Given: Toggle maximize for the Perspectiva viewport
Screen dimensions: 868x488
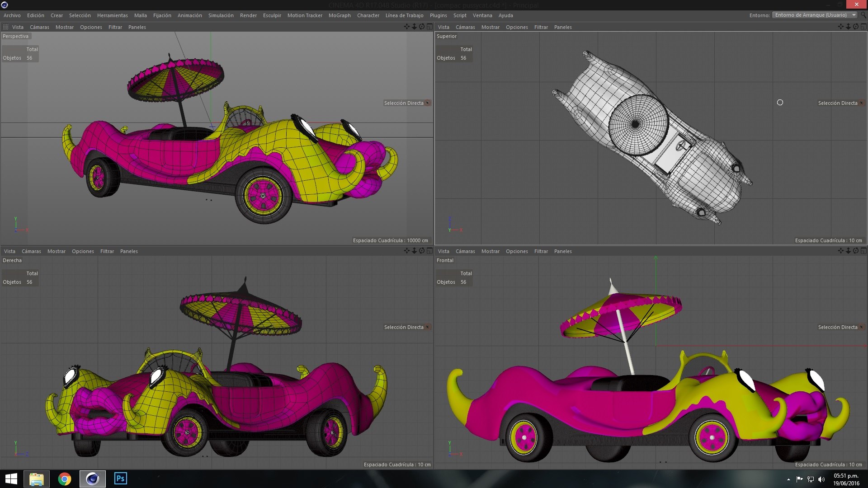Looking at the screenshot, I should click(429, 27).
